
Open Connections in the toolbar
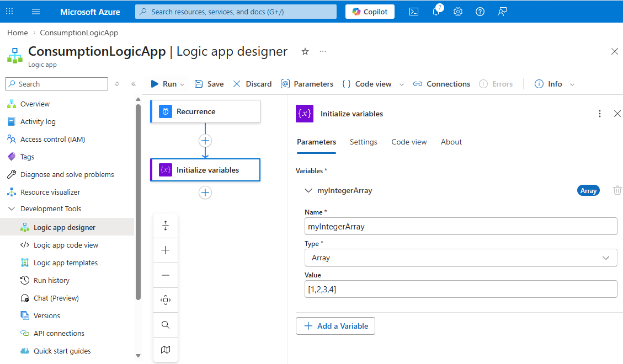441,84
